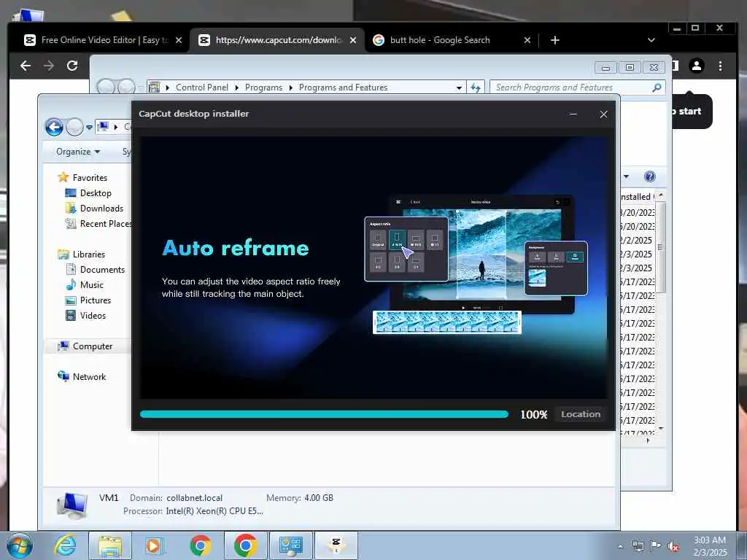747x560 pixels.
Task: Launch Internet Explorer from the taskbar
Action: (65, 545)
